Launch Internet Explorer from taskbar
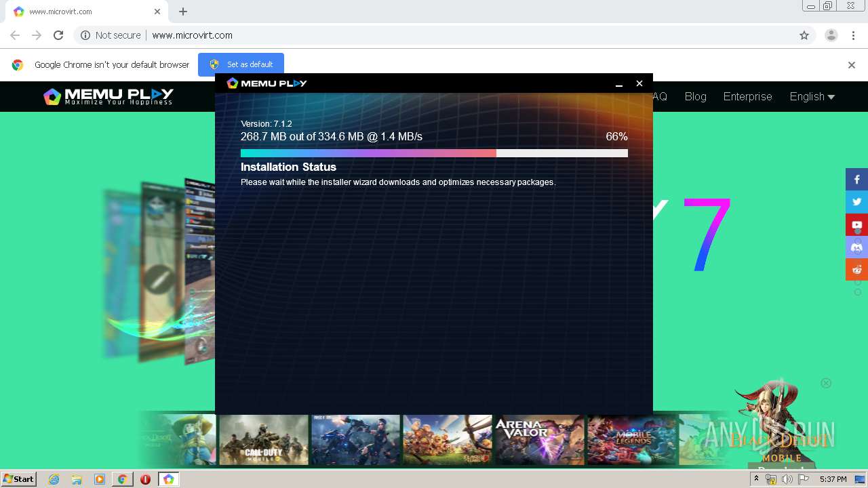Image resolution: width=868 pixels, height=488 pixels. click(x=54, y=479)
